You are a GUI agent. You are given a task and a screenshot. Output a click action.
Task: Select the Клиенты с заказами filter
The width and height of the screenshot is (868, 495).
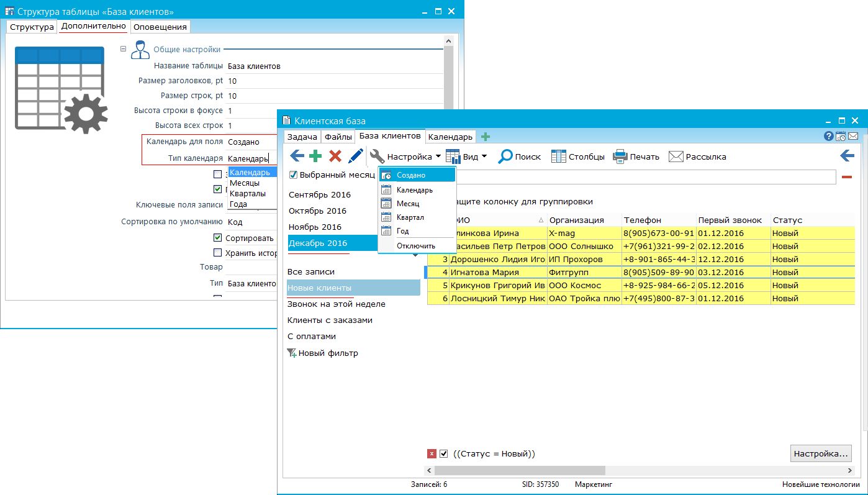click(330, 320)
